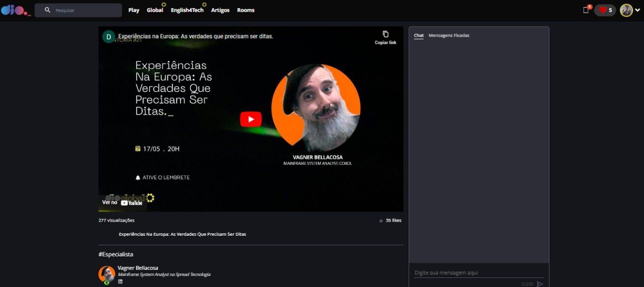This screenshot has height=287, width=644.
Task: Expand the user profile dropdown chevron
Action: (x=637, y=10)
